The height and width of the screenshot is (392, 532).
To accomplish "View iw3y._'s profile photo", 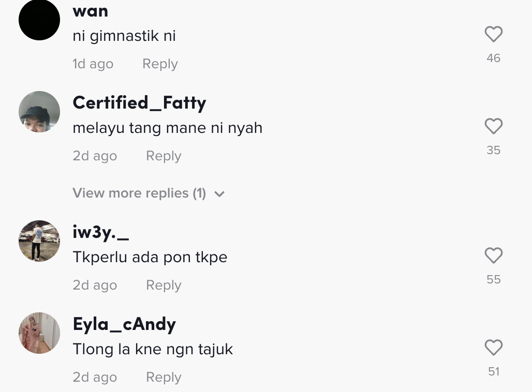I will pyautogui.click(x=39, y=241).
